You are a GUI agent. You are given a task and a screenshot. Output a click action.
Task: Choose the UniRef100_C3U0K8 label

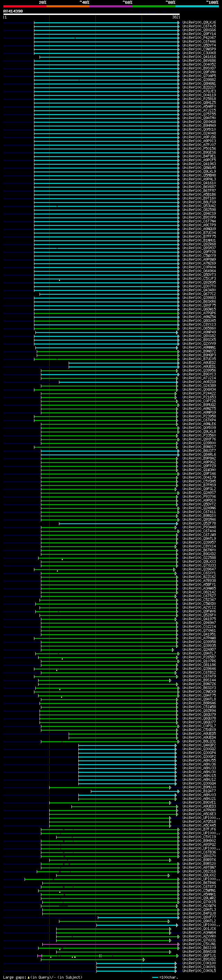point(199,53)
